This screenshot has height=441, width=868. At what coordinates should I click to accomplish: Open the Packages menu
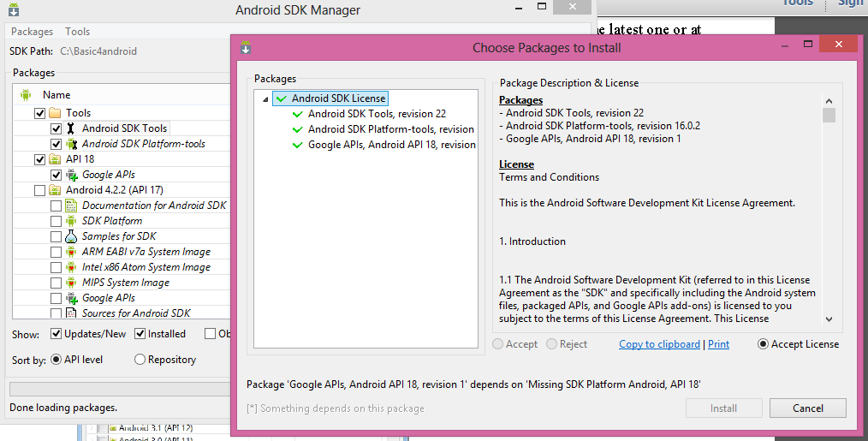point(33,32)
